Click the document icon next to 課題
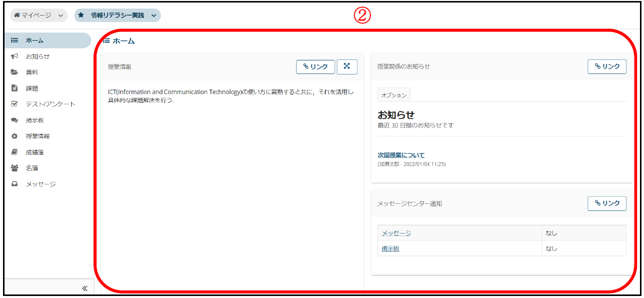The image size is (644, 298). point(15,88)
